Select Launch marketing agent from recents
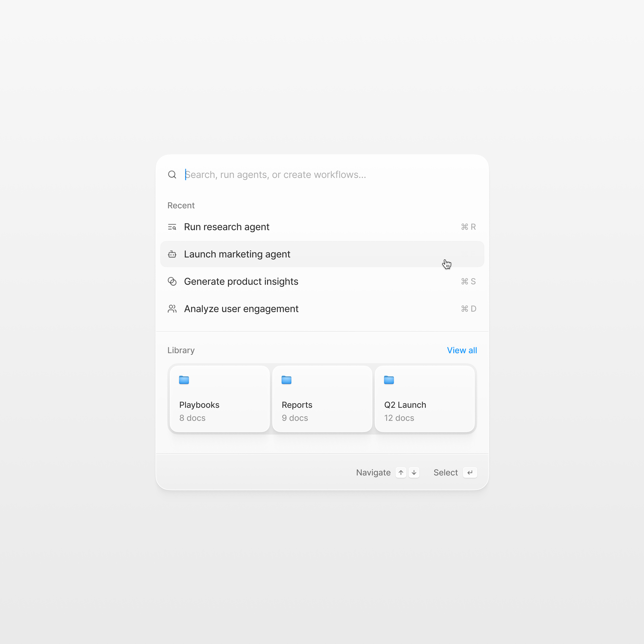The width and height of the screenshot is (644, 644). pos(237,254)
